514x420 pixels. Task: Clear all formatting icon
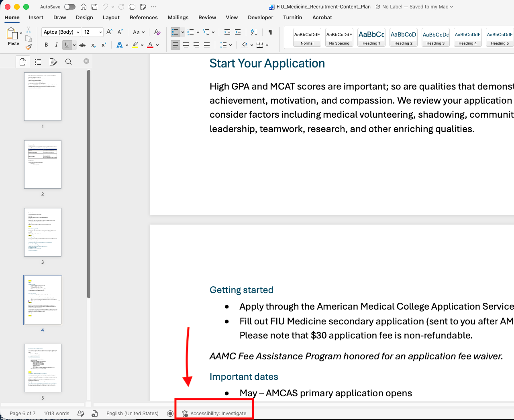coord(157,32)
